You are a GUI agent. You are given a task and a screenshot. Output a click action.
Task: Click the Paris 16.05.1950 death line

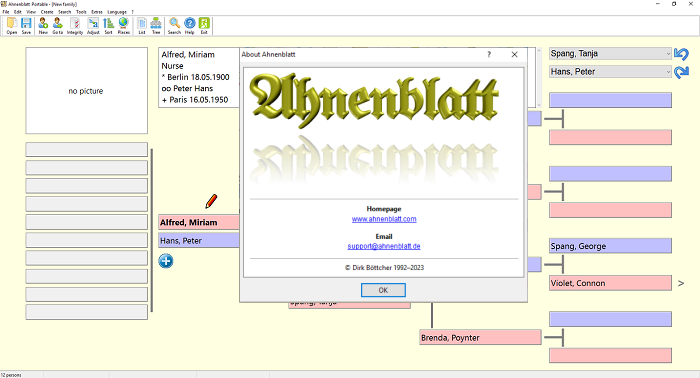(x=195, y=100)
